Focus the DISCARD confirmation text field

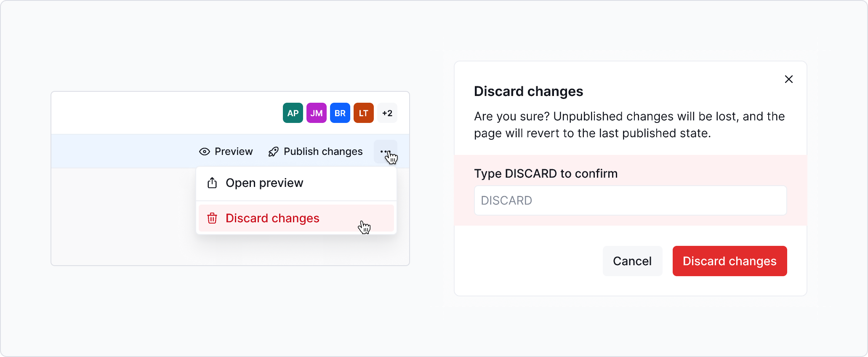pos(630,200)
